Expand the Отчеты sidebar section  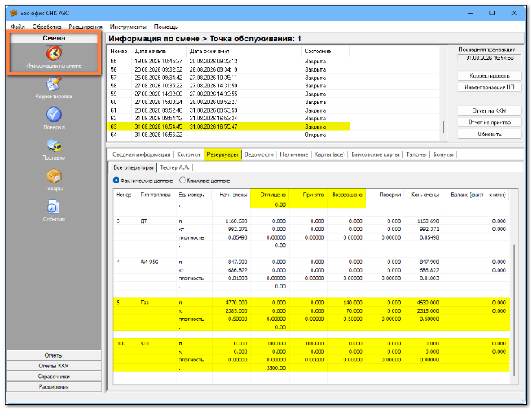tap(54, 355)
